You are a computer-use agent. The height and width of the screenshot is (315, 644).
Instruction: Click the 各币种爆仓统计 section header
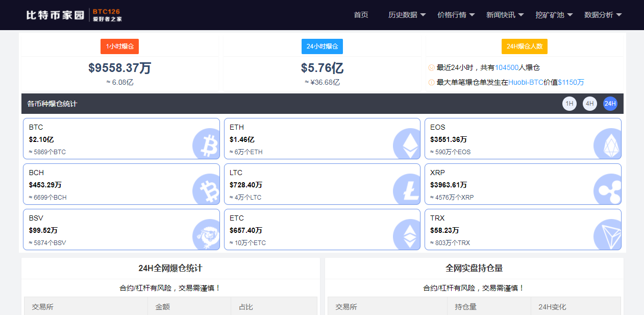tap(52, 104)
